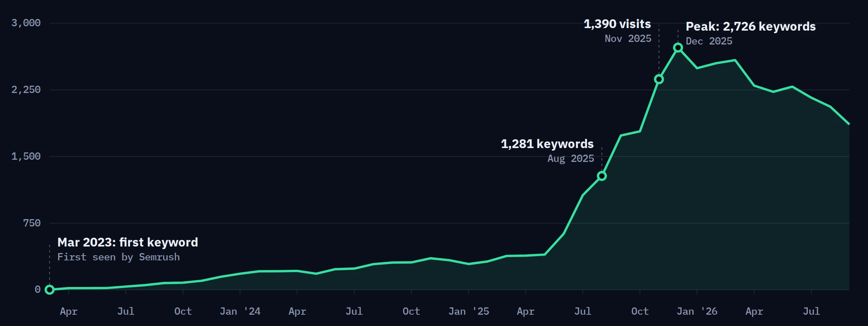Select the 'Peak: 2,726 keywords' annotation
This screenshot has width=868, height=326.
pos(751,27)
